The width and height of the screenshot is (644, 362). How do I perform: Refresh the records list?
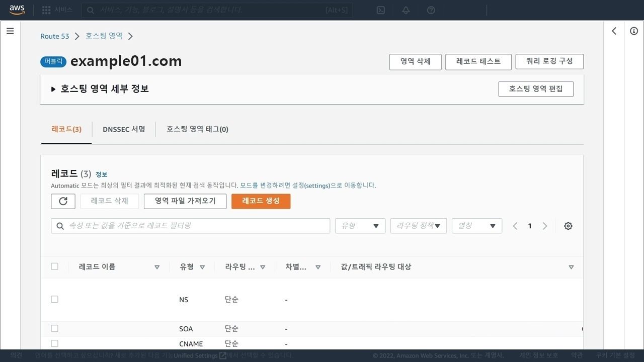point(63,201)
